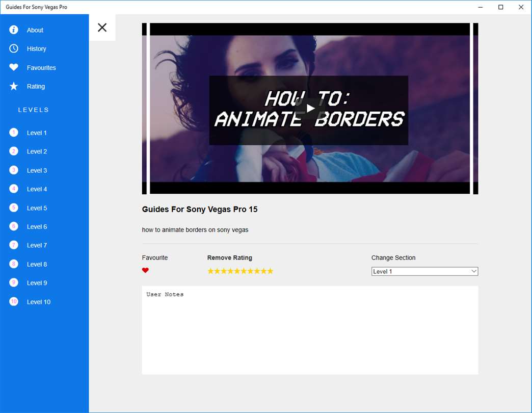Open the Favourites menu item
This screenshot has height=413, width=532.
point(41,68)
